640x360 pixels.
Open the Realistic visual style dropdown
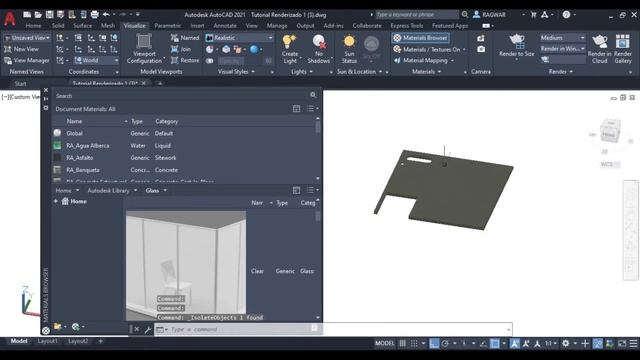(240, 38)
